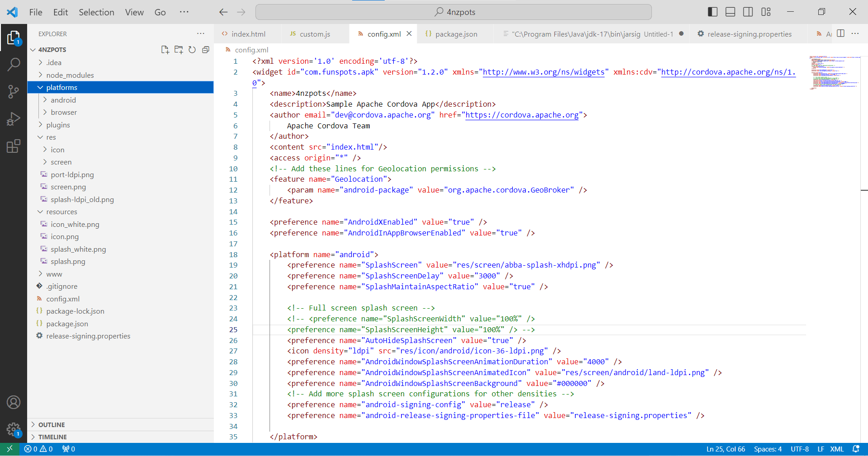Collapse the platforms folder
Viewport: 868px width, 456px height.
[120, 87]
